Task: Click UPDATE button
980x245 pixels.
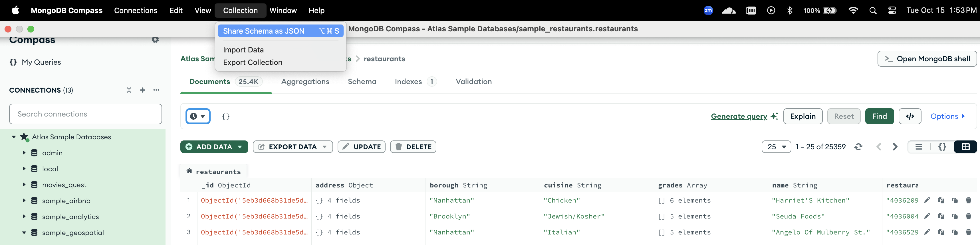Action: pos(361,147)
